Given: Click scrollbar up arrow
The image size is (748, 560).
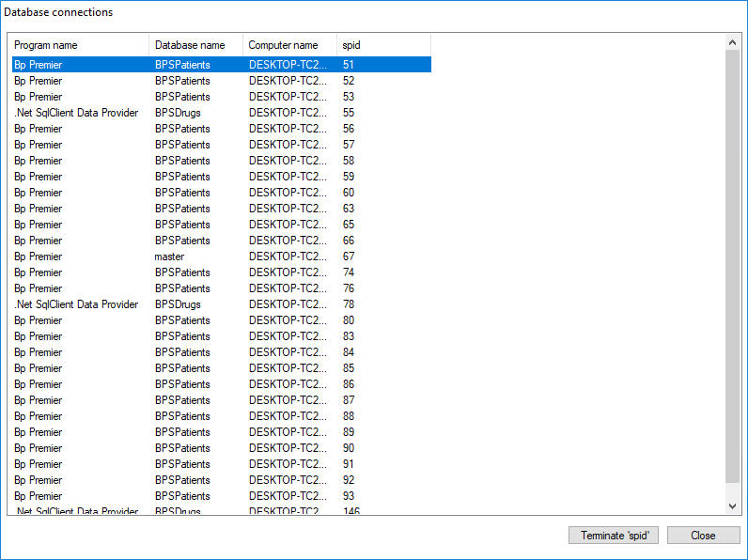Looking at the screenshot, I should (733, 42).
